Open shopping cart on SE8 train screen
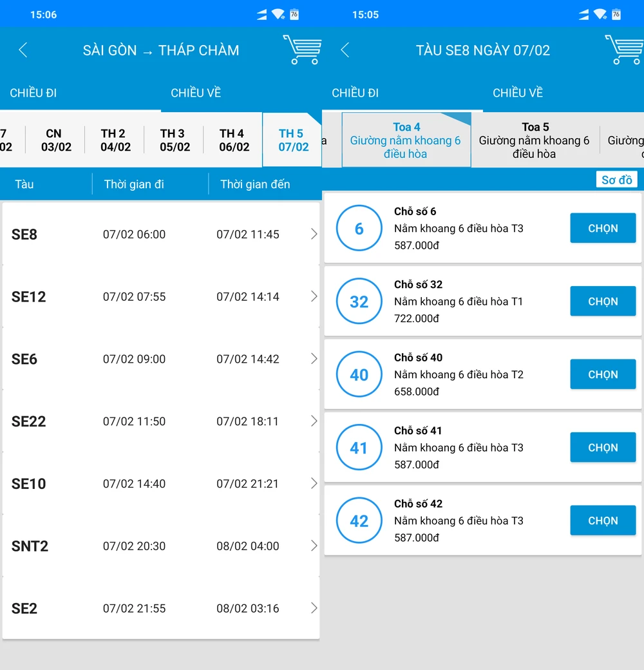The height and width of the screenshot is (670, 644). (623, 50)
